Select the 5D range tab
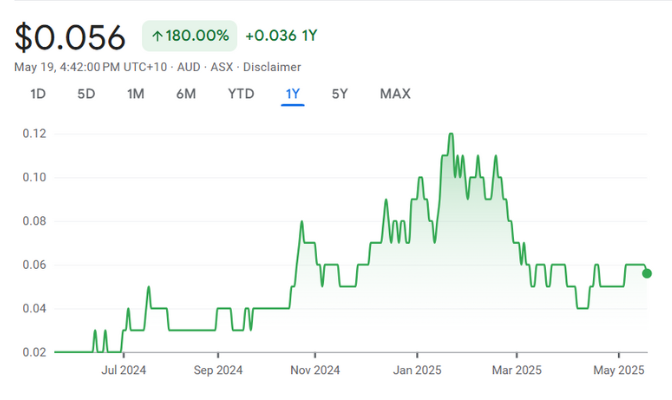Viewport: 672px width, 400px height. pyautogui.click(x=86, y=94)
